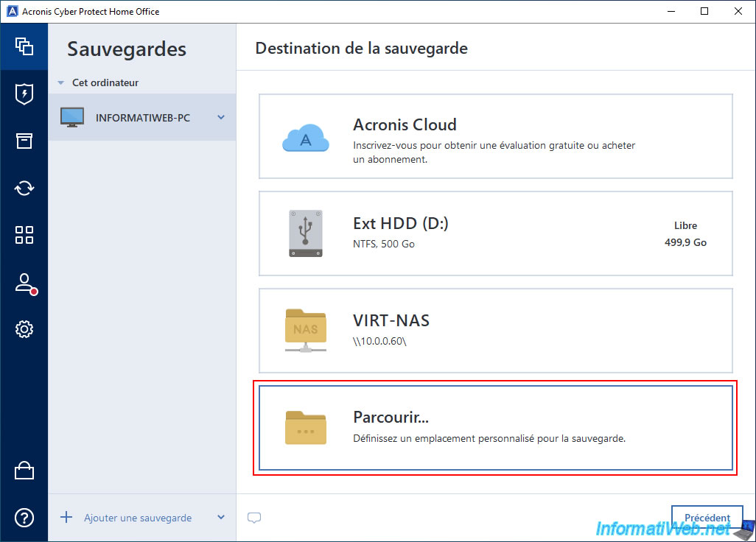Click the Acronis app icon in title bar
Screen dimensions: 756x542
tap(12, 11)
